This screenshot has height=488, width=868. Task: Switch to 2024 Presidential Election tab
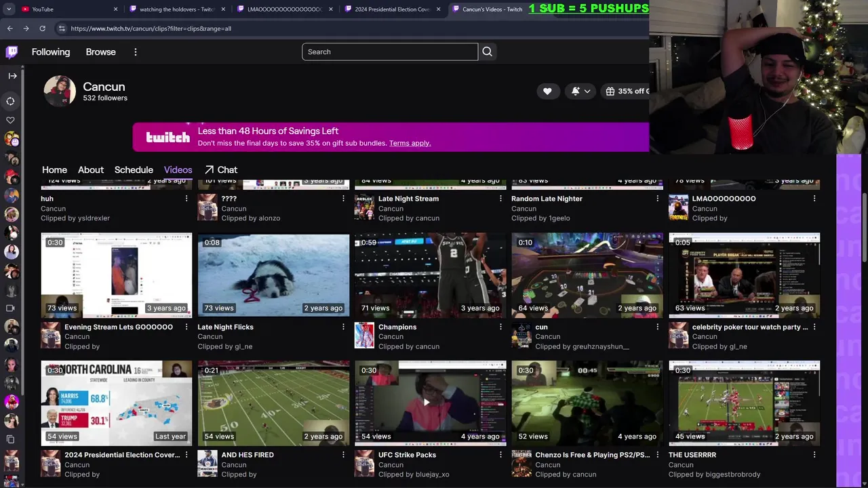click(392, 9)
